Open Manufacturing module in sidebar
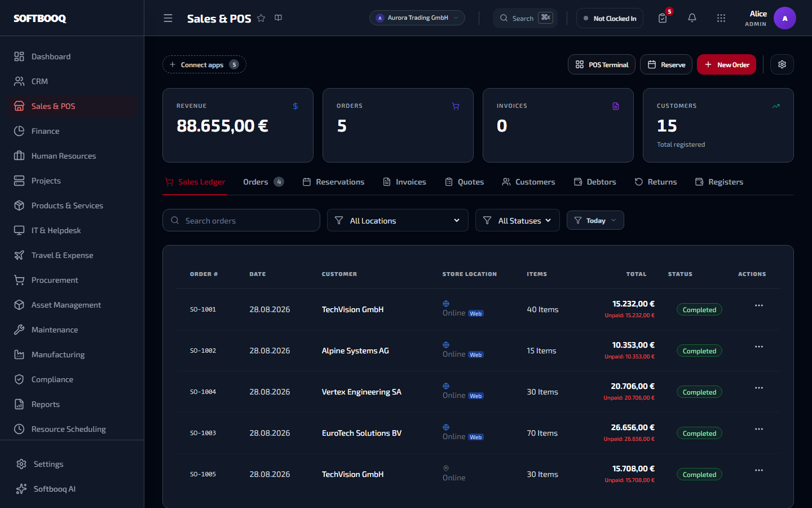Image resolution: width=812 pixels, height=508 pixels. tap(72, 354)
